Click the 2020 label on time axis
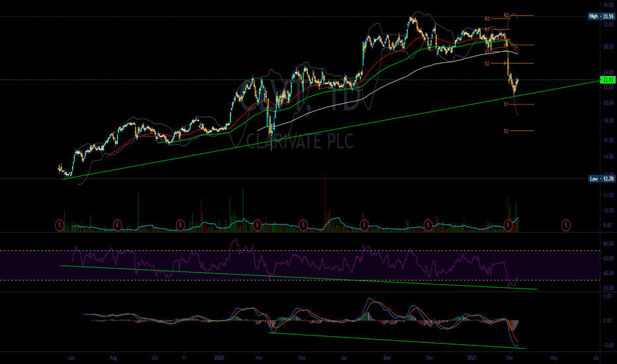617x364 pixels. (219, 357)
